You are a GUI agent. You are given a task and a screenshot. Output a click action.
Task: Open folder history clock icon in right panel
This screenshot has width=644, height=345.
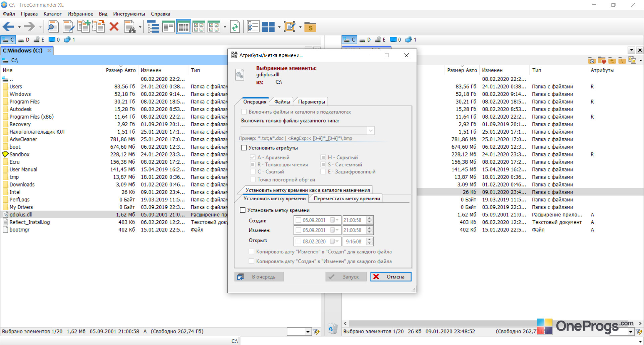pos(592,60)
